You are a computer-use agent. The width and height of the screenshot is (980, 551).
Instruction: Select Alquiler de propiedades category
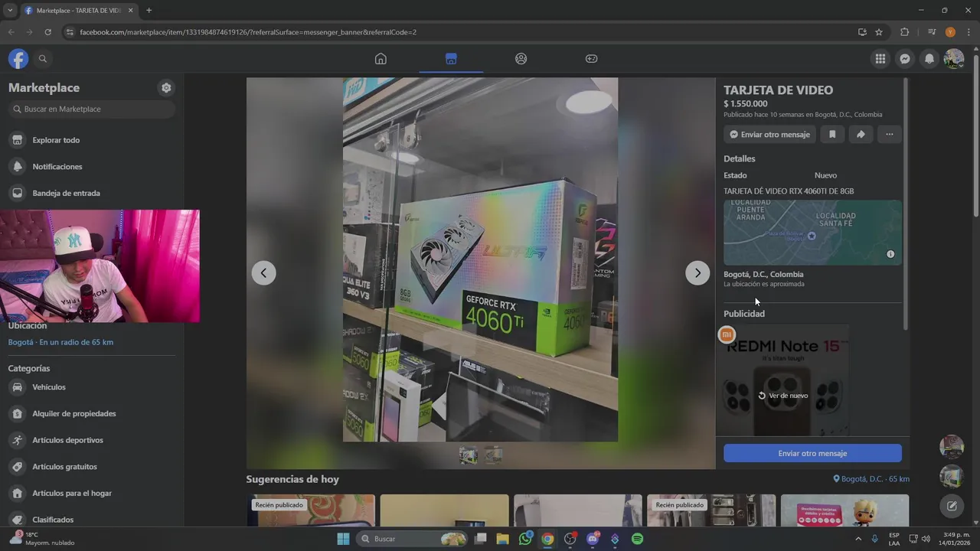click(92, 414)
